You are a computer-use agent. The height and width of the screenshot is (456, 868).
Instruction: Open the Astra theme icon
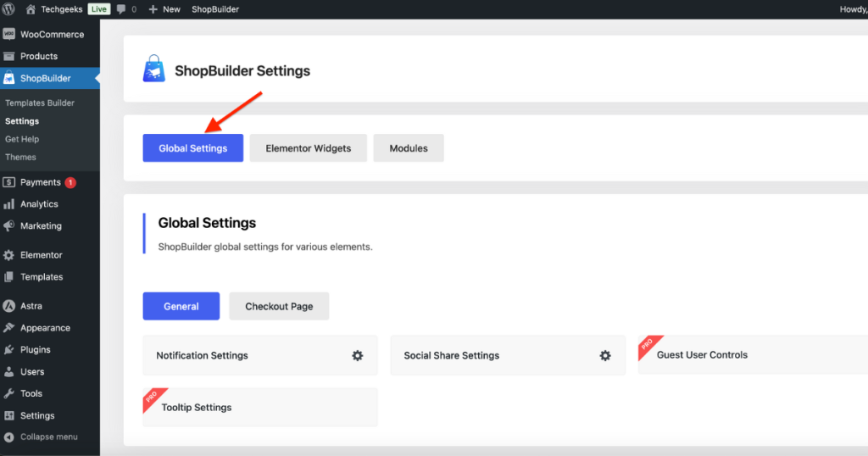coord(8,306)
